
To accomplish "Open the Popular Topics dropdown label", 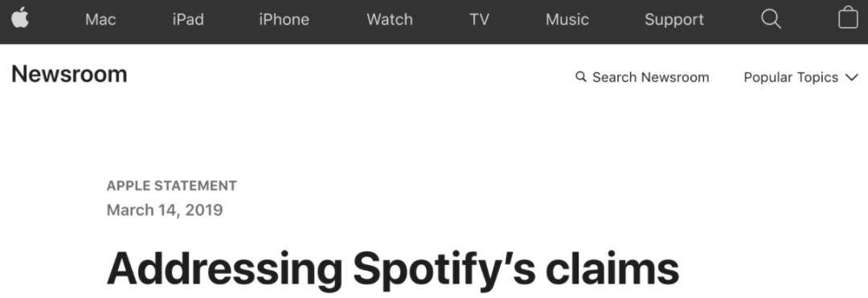I will (x=791, y=77).
